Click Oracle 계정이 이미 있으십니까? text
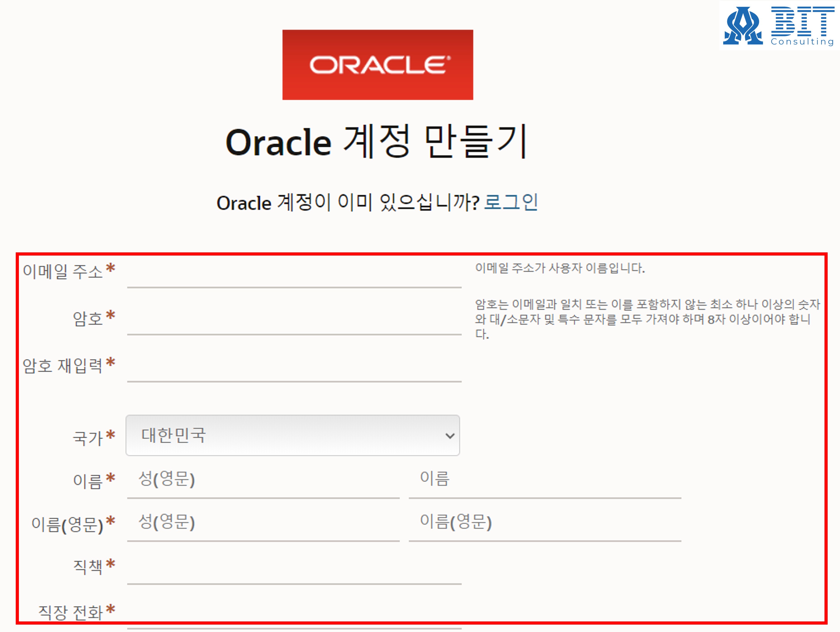 coord(348,202)
